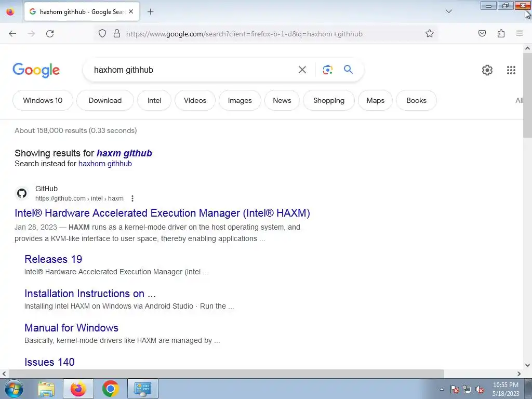Viewport: 532px width, 399px height.
Task: Save page to Pocket
Action: [482, 34]
